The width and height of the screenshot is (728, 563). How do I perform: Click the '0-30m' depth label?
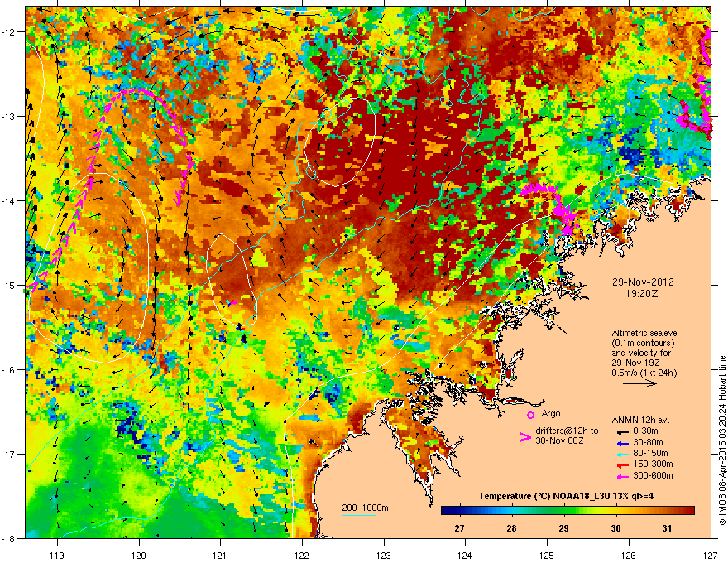(x=645, y=431)
